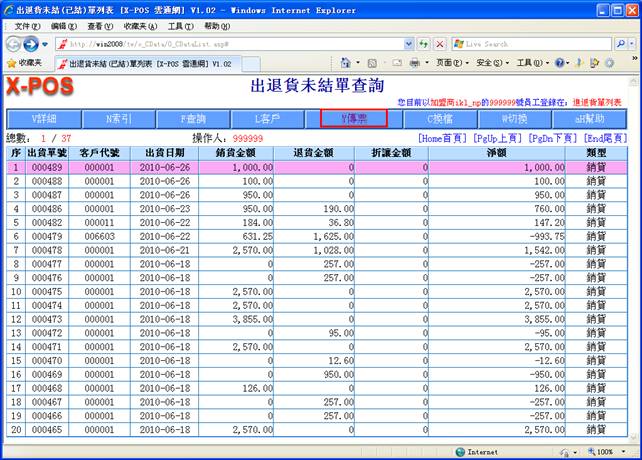Click the printer icon in command bar
Viewport: 642px width, 460px height.
[414, 63]
